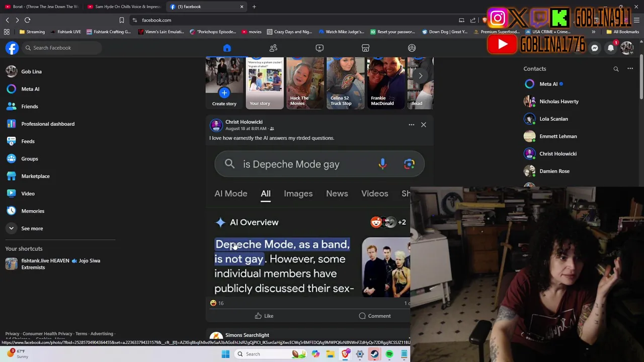View the Celina 52 Truck Stop story
644x362 pixels.
[346, 83]
